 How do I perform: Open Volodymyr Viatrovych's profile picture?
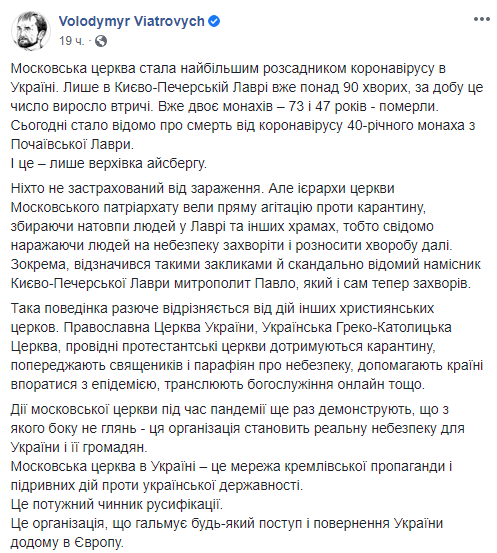(31, 31)
